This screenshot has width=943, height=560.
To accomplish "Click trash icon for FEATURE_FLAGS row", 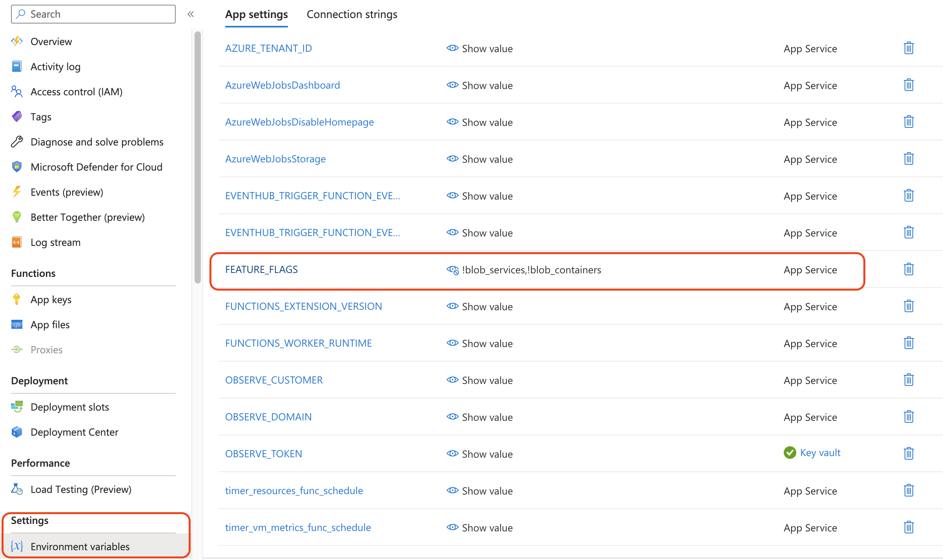I will point(908,269).
